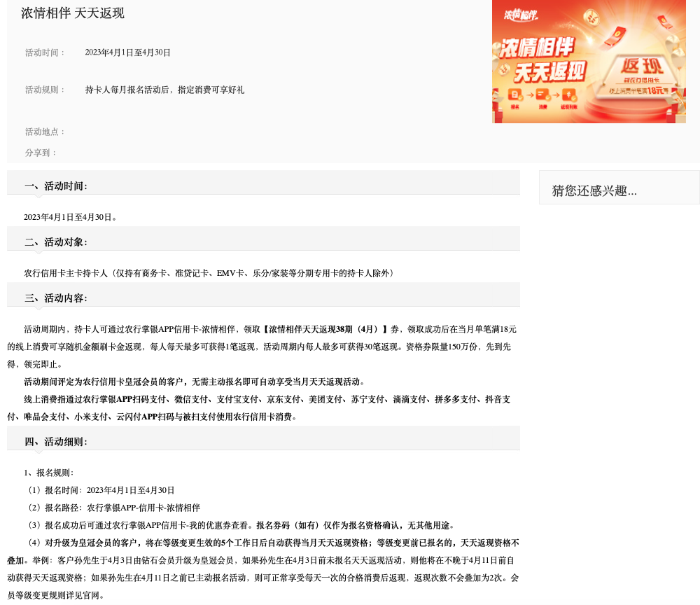Screen dimensions: 700x605
Task: Click the 猜您还感兴趣... sidebar heading
Action: [594, 190]
